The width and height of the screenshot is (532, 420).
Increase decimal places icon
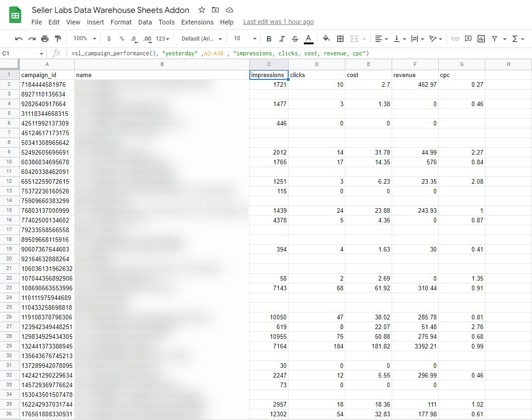147,39
